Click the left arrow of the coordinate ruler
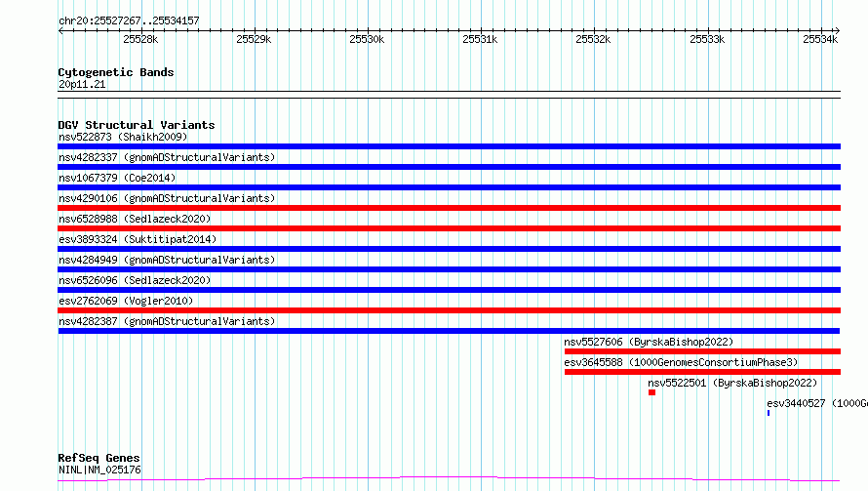Viewport: 868px width, 491px height. pyautogui.click(x=60, y=30)
